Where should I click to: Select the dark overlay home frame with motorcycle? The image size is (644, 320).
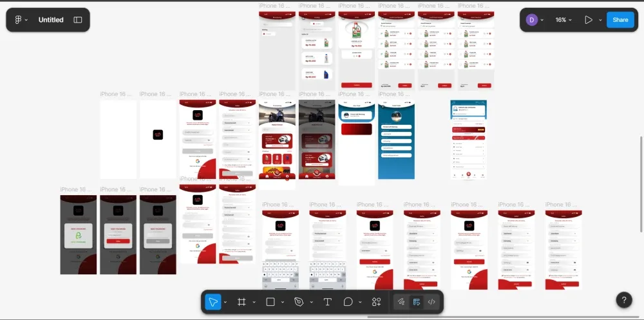[317, 140]
